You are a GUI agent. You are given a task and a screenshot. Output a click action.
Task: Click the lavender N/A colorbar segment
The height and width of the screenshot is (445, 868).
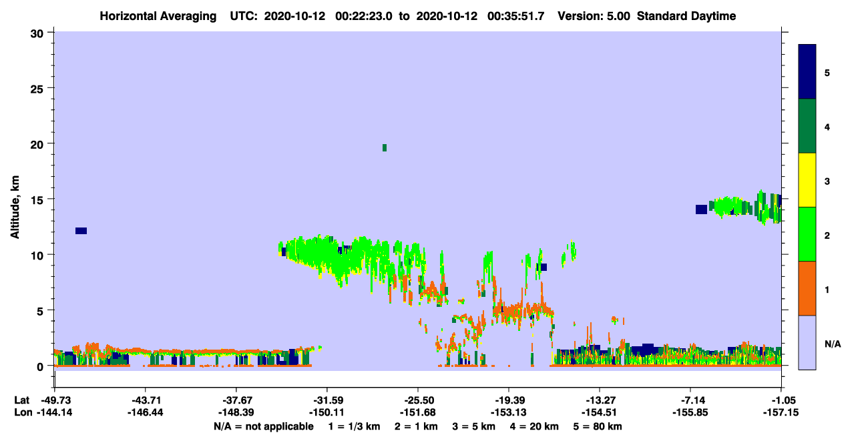pyautogui.click(x=807, y=342)
